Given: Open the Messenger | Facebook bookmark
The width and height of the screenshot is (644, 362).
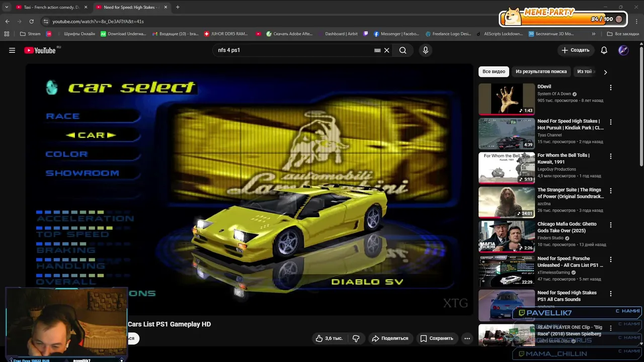Looking at the screenshot, I should pyautogui.click(x=396, y=34).
